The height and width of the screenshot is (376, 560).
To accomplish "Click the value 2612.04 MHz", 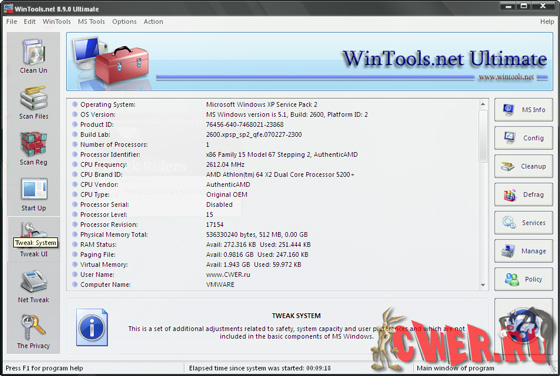I will tap(225, 165).
